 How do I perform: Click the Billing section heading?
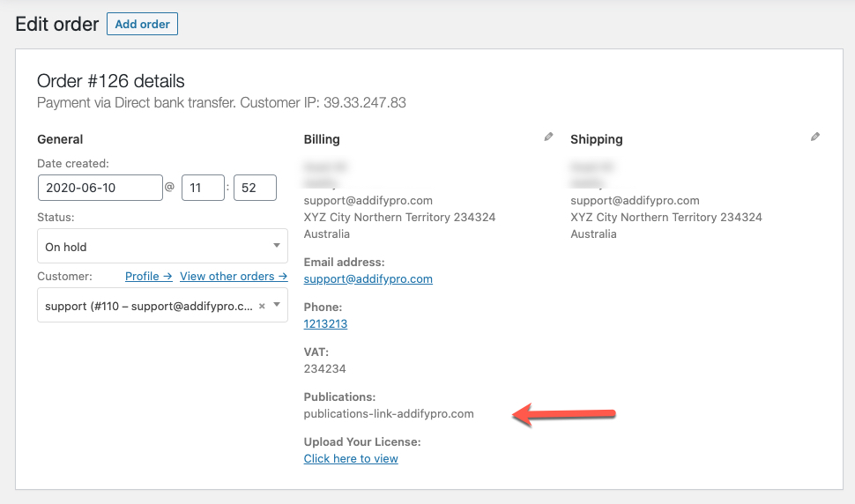click(322, 139)
